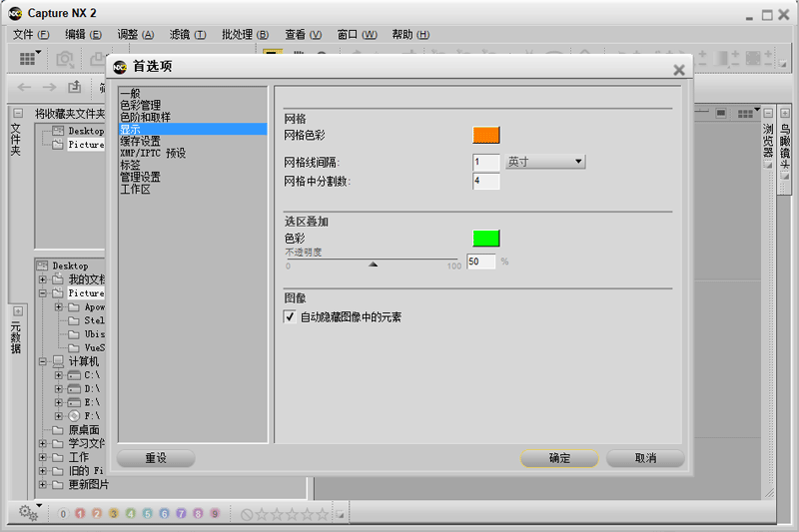Apply purple color label 7

tap(181, 514)
